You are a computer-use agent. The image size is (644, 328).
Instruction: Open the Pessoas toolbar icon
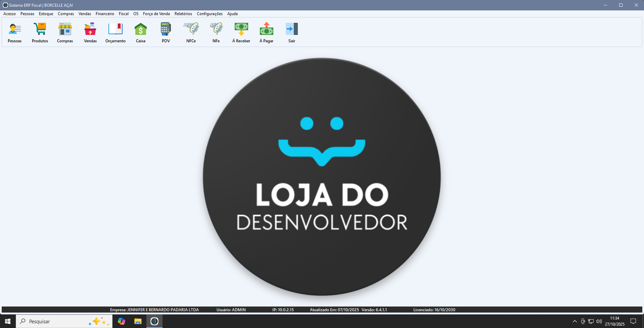click(x=14, y=29)
